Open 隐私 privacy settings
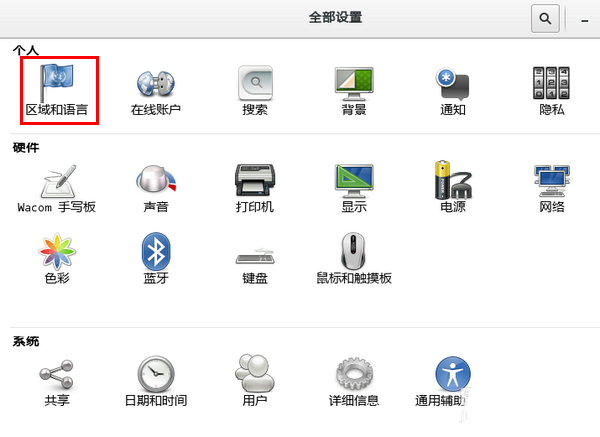This screenshot has height=437, width=600. (x=551, y=91)
